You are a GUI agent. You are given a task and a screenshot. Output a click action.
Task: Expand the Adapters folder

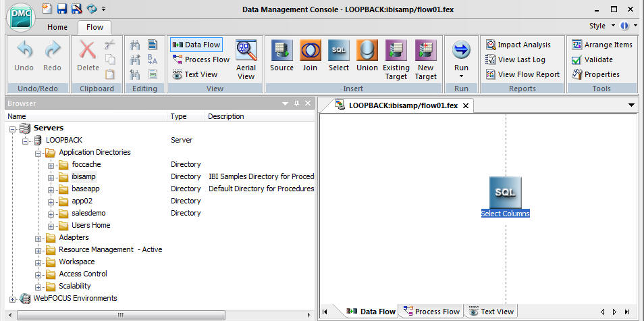(x=38, y=239)
